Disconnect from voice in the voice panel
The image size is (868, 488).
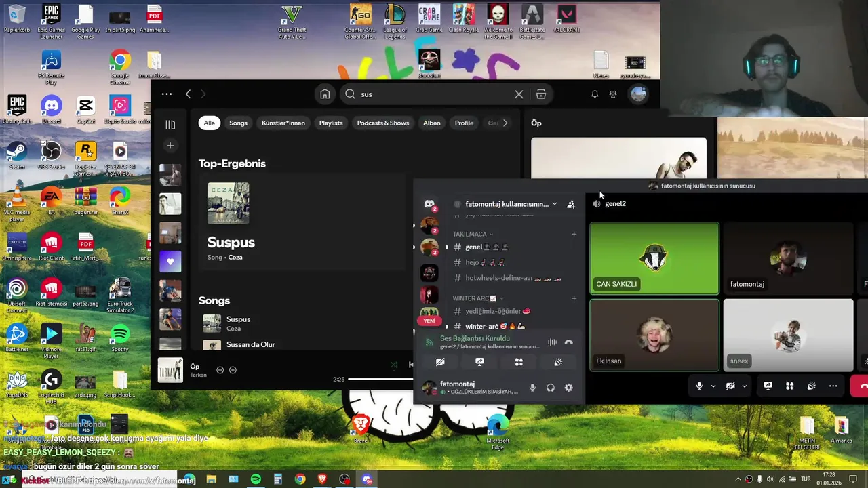568,342
